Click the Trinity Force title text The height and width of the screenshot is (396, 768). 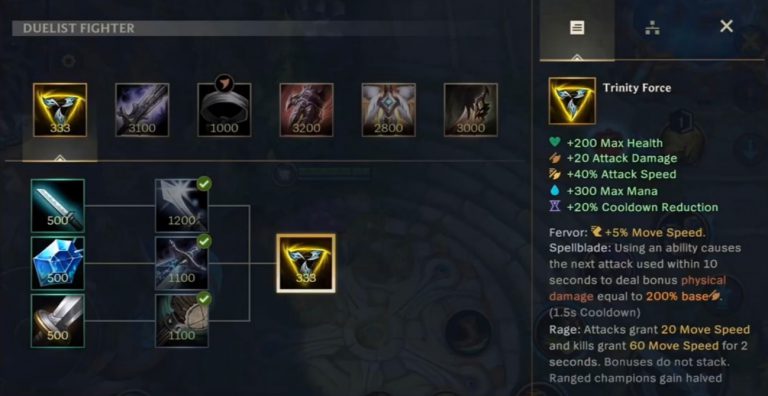click(x=637, y=88)
